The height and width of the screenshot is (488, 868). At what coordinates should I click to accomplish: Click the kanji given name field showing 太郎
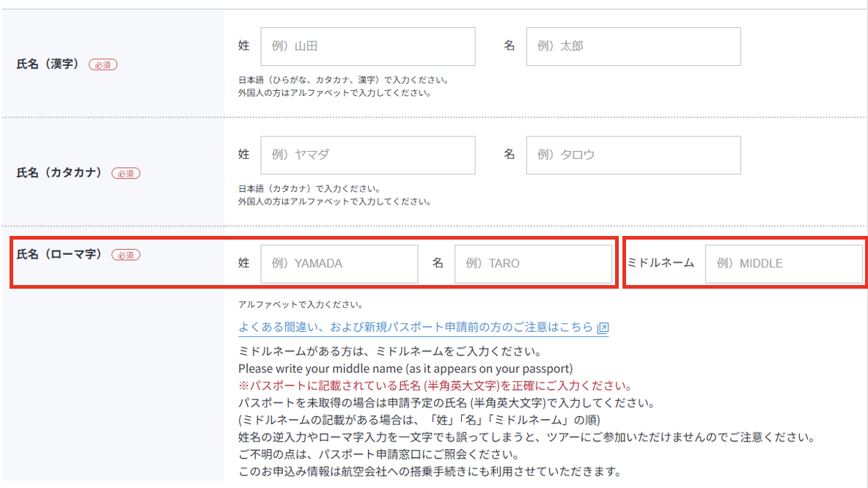(x=633, y=46)
